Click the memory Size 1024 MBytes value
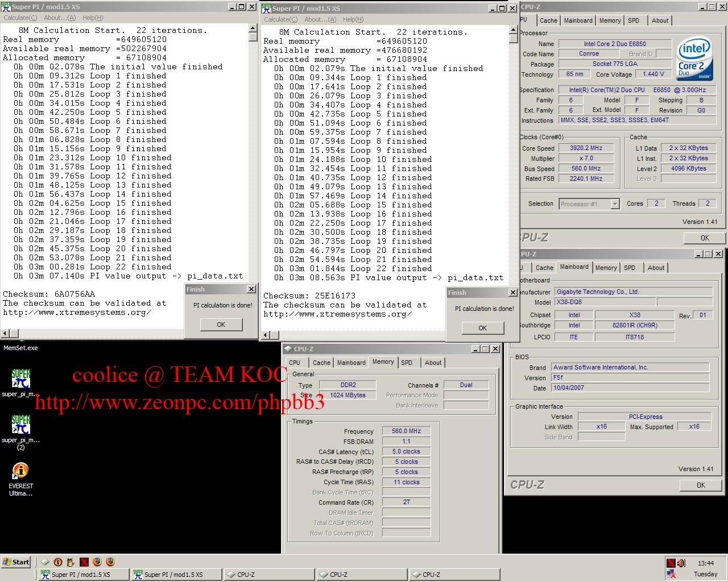The height and width of the screenshot is (582, 728). pyautogui.click(x=348, y=395)
